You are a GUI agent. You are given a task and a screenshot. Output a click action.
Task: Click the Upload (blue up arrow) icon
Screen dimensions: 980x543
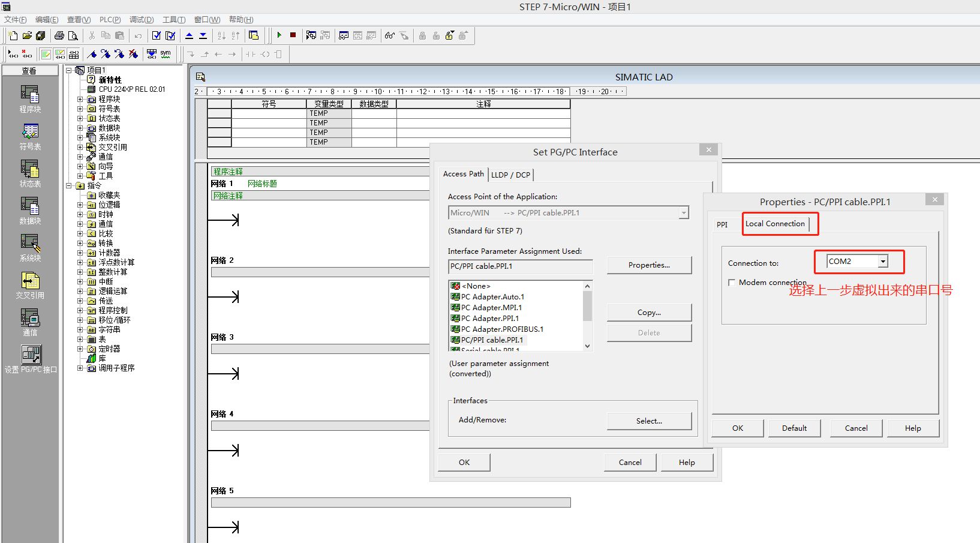pyautogui.click(x=190, y=35)
